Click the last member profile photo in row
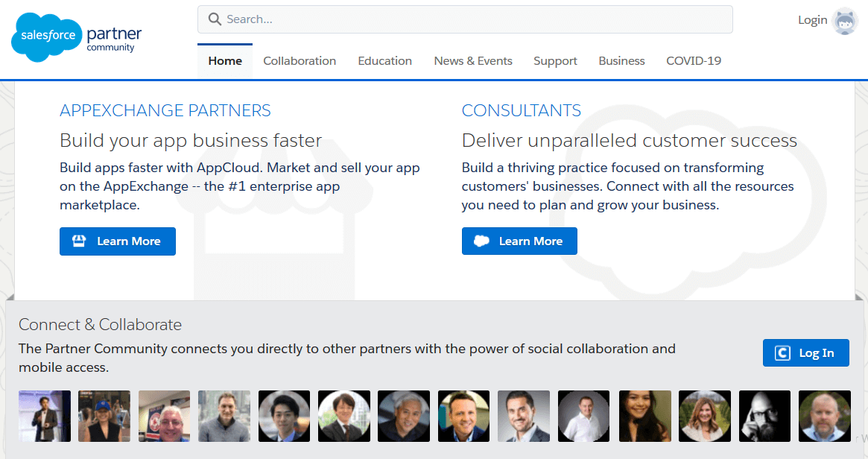The height and width of the screenshot is (459, 868). pyautogui.click(x=824, y=417)
